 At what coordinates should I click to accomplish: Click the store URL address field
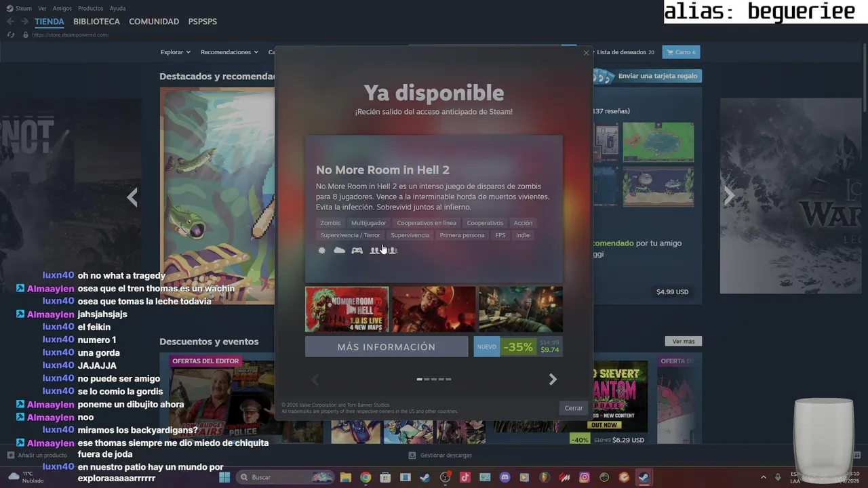click(70, 35)
